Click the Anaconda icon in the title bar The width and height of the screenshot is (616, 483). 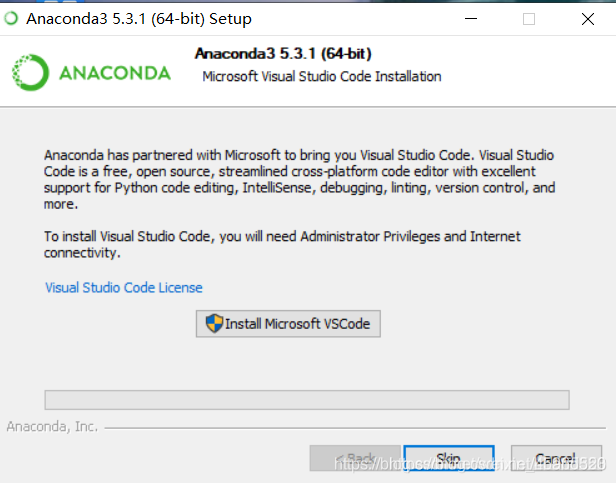(11, 18)
